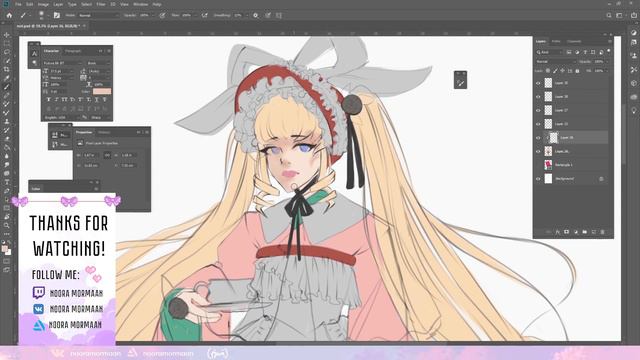This screenshot has width=640, height=360.
Task: Toggle layer filter switch in Layers panel
Action: pos(609,51)
